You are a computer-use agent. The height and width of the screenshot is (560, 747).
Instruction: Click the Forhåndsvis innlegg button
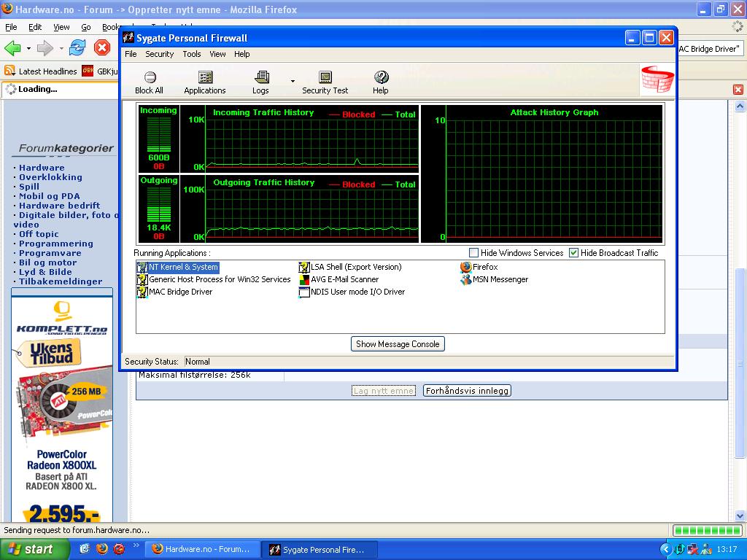pos(467,391)
